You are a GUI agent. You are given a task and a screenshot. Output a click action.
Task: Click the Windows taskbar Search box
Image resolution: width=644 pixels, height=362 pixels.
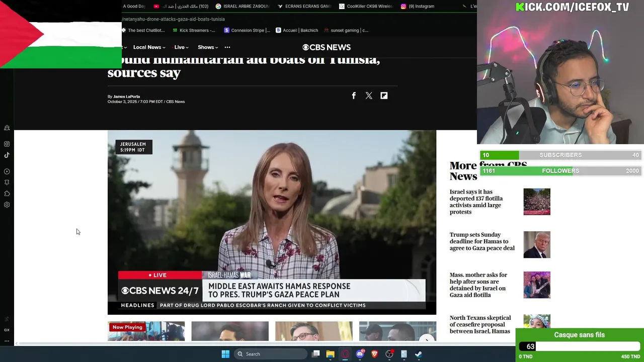(x=272, y=354)
